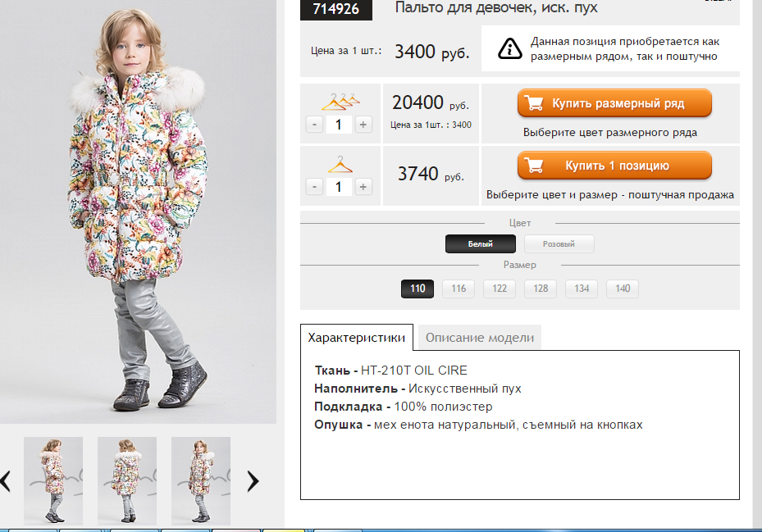Viewport: 762px width, 532px height.
Task: Click the size-range quantity field
Action: [339, 125]
